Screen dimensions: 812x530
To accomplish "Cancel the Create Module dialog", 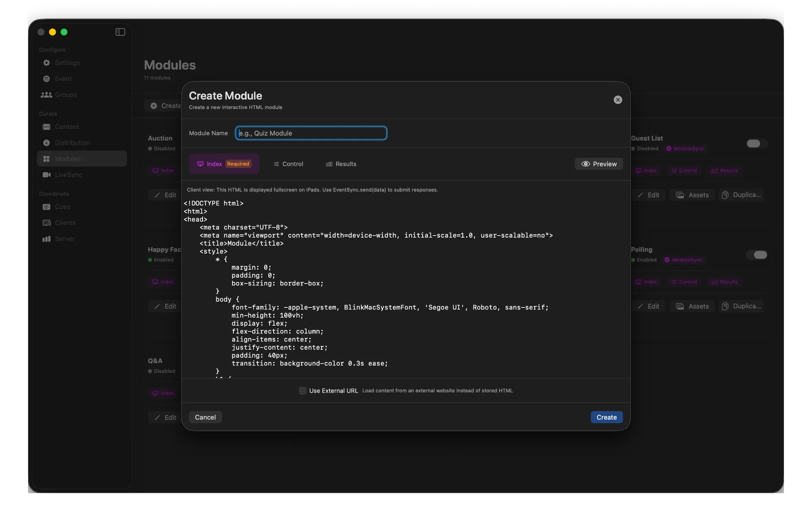I will 205,417.
